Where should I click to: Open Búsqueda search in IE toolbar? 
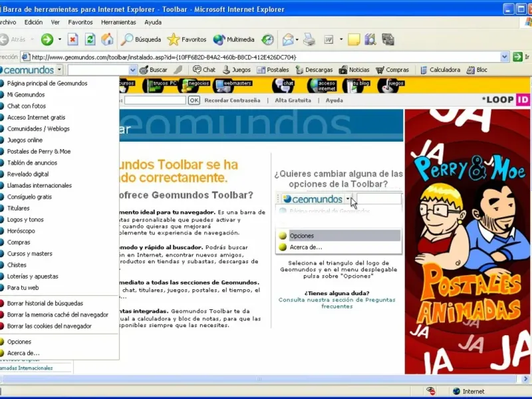pos(141,40)
